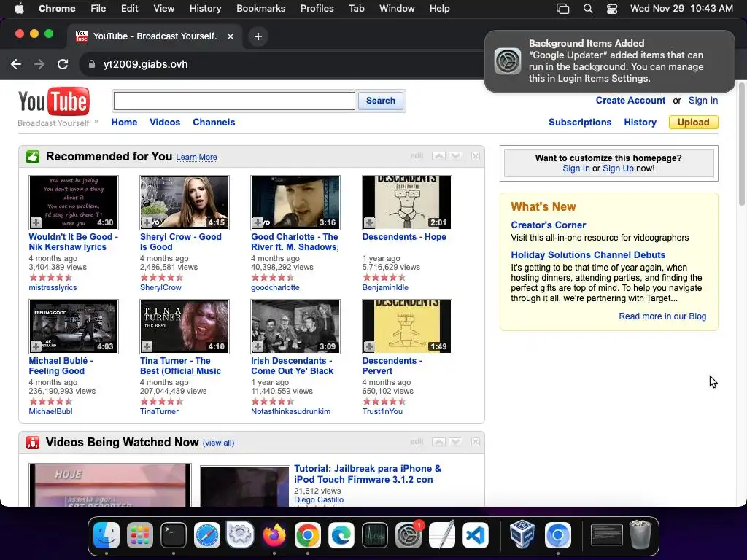Image resolution: width=747 pixels, height=560 pixels.
Task: Open Safari from the Dock
Action: pos(207,535)
